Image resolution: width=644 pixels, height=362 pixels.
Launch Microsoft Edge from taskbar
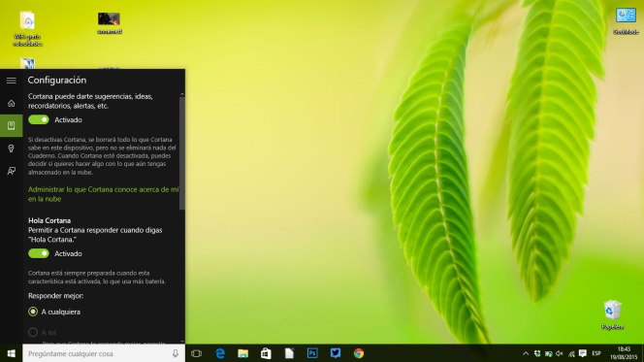click(x=220, y=353)
